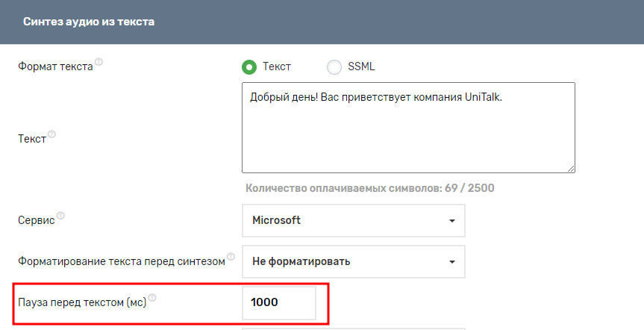This screenshot has height=330, width=644.
Task: Click the arrow on the Не форматировать combo box
Action: point(451,262)
